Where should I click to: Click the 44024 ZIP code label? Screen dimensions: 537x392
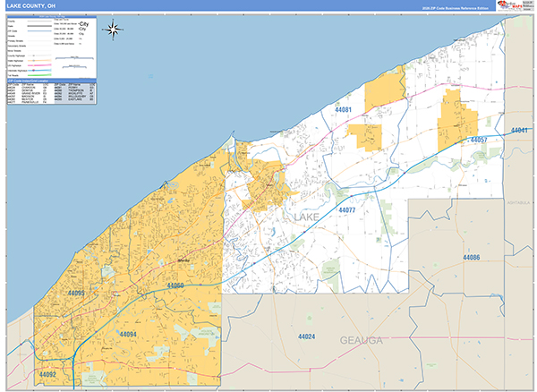point(306,337)
